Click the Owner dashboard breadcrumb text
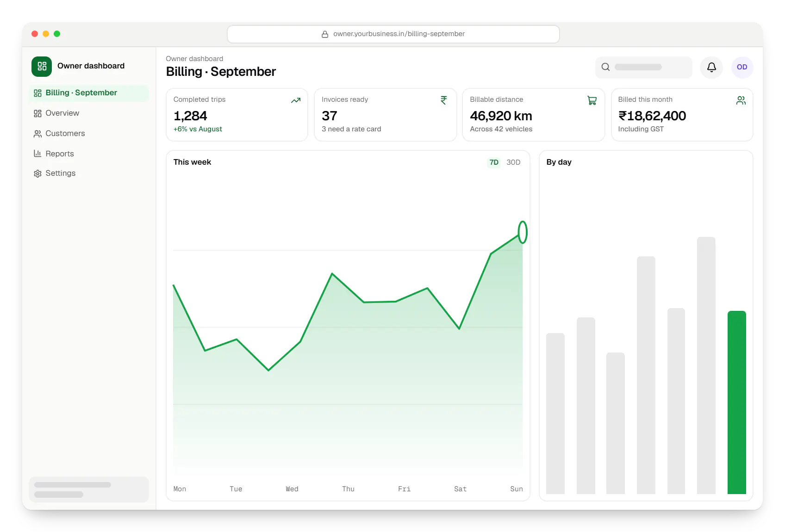The height and width of the screenshot is (532, 785). (x=194, y=59)
